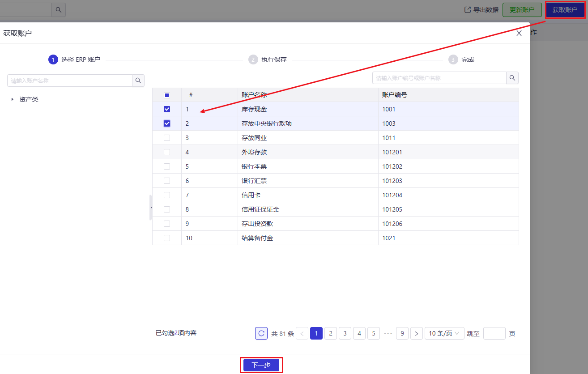Click account number 101201
This screenshot has width=588, height=374.
(x=392, y=152)
